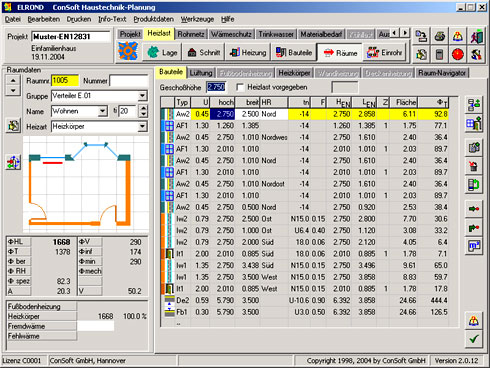Open the Produktdaten menu
Screen dimensions: 490x368
[154, 19]
